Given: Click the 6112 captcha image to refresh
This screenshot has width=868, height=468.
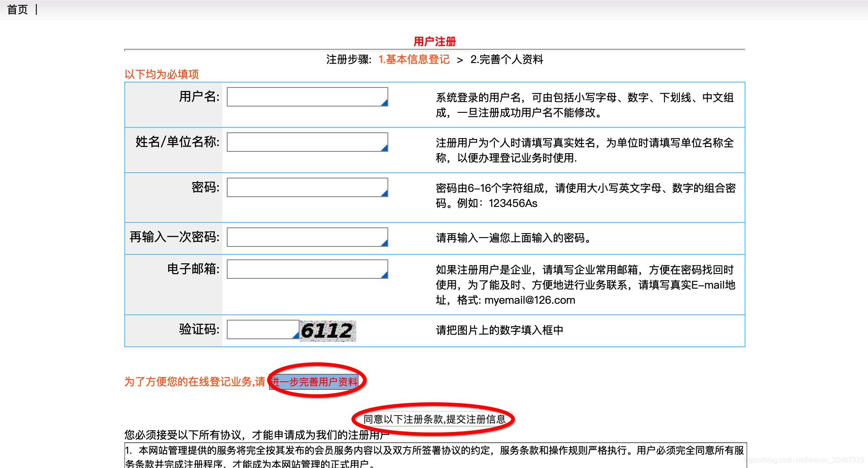Looking at the screenshot, I should click(327, 330).
